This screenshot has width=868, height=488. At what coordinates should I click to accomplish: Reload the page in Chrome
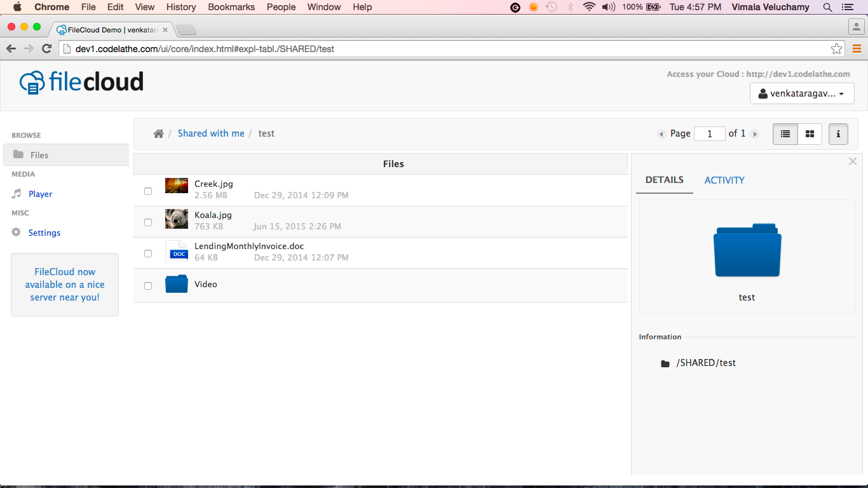[x=46, y=49]
